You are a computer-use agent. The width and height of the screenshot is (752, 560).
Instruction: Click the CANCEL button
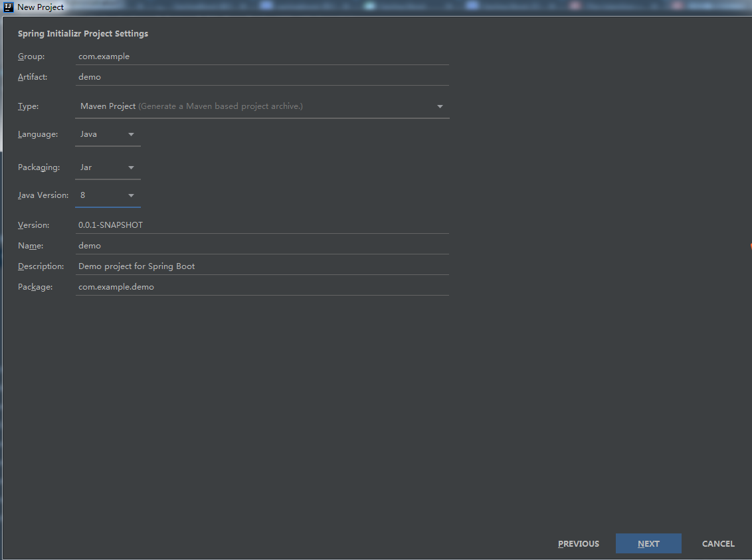(x=718, y=543)
